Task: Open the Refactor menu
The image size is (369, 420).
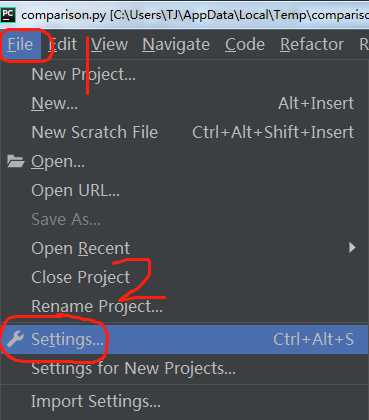Action: tap(312, 44)
